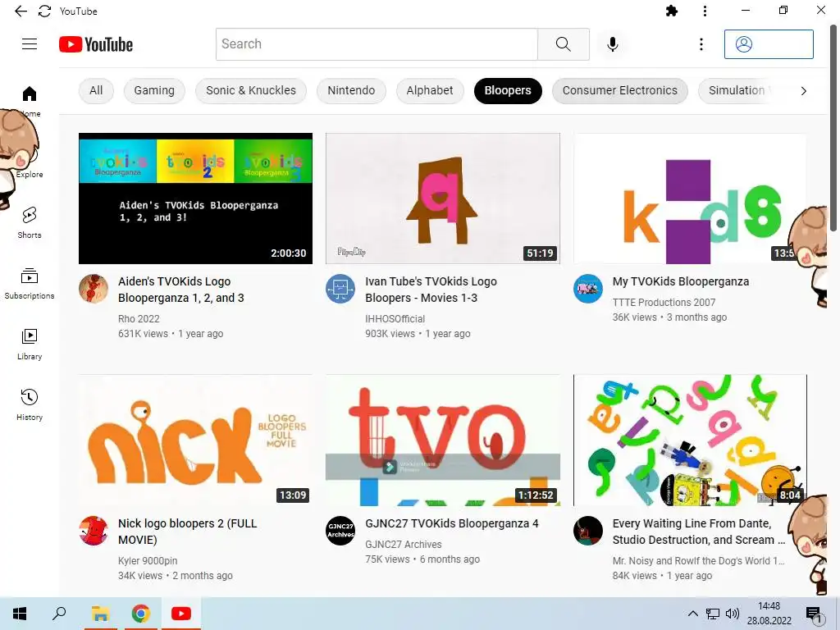The height and width of the screenshot is (630, 840).
Task: Open notification center icon
Action: click(x=815, y=614)
